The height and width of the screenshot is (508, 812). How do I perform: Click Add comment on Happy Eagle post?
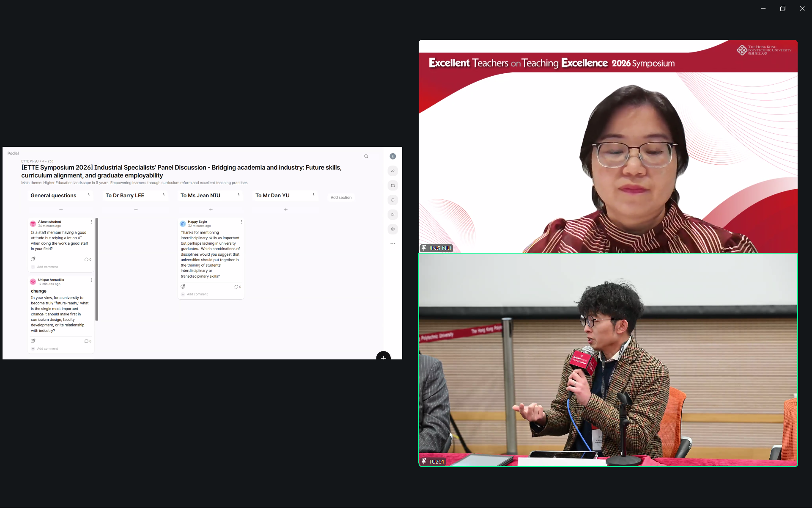point(197,294)
